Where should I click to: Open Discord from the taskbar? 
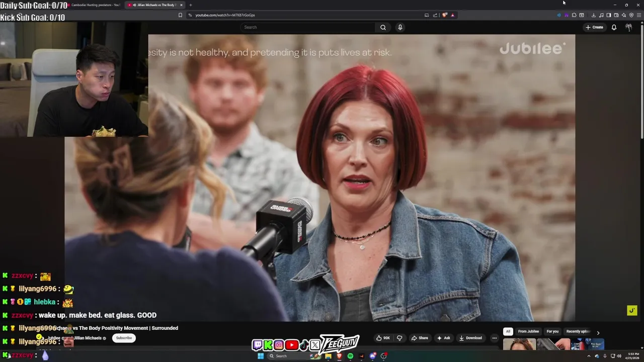(x=372, y=356)
